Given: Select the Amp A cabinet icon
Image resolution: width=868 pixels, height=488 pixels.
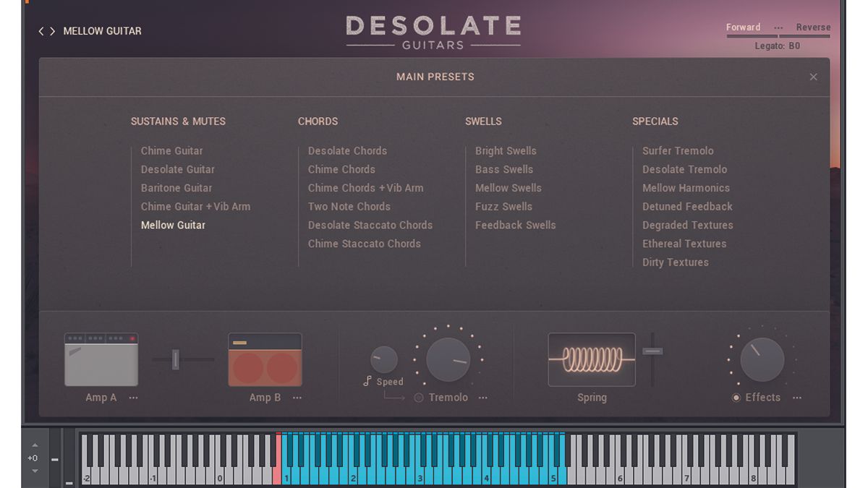Looking at the screenshot, I should [101, 359].
